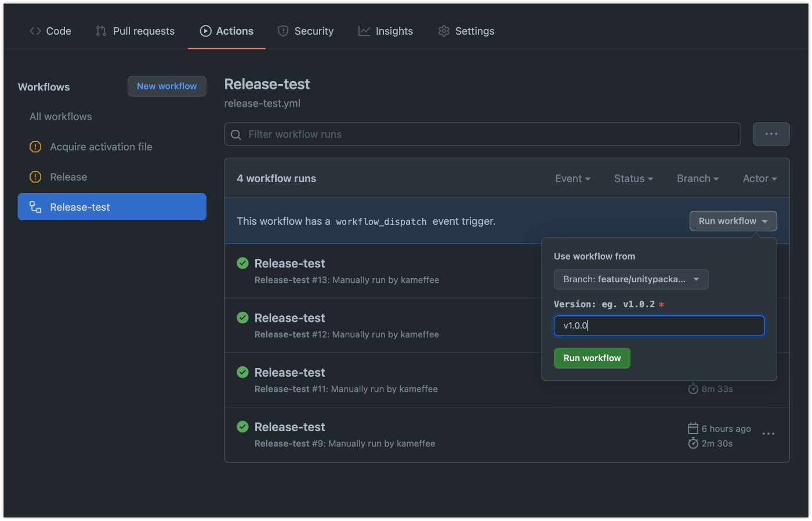The image size is (812, 521).
Task: Click the Version input field
Action: click(659, 326)
